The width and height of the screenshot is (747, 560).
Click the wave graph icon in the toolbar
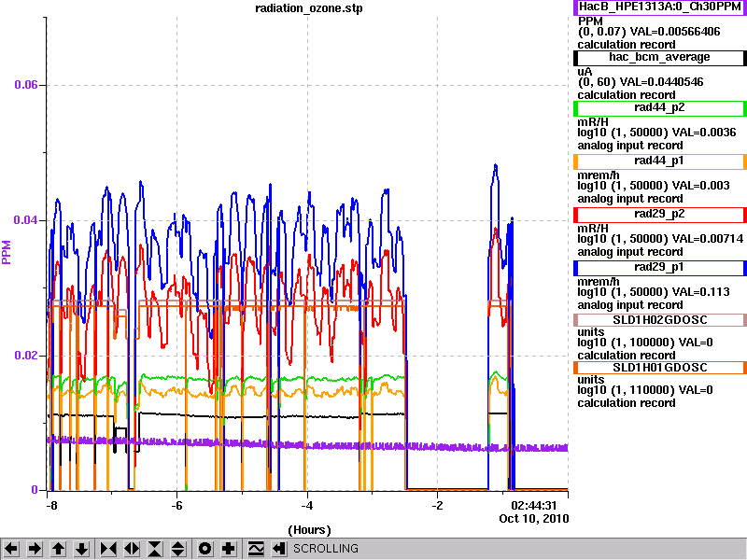coord(256,549)
